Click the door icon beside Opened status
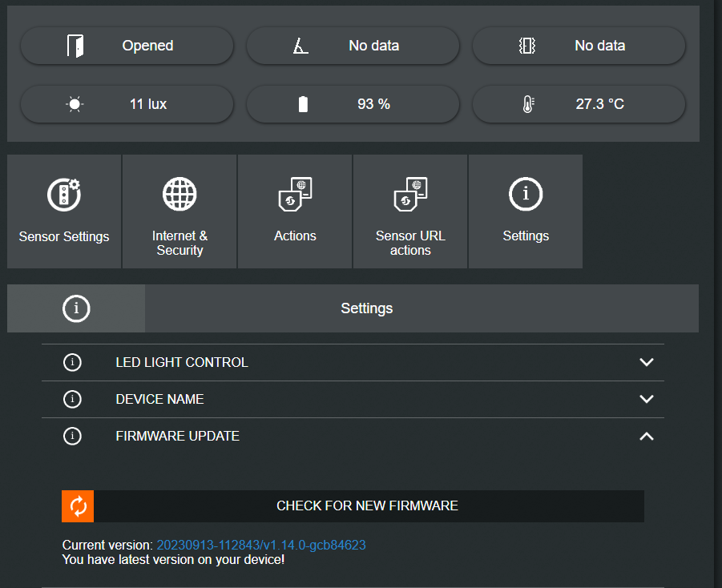The width and height of the screenshot is (722, 588). (75, 46)
